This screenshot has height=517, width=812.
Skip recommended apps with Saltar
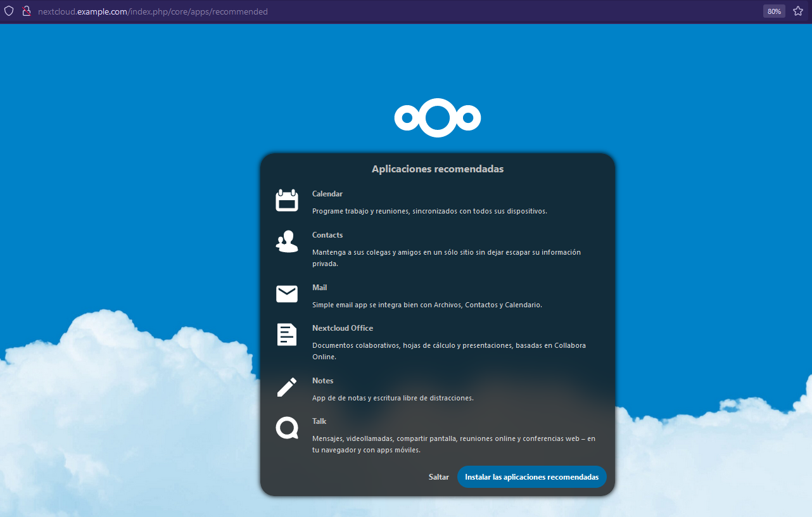[439, 477]
